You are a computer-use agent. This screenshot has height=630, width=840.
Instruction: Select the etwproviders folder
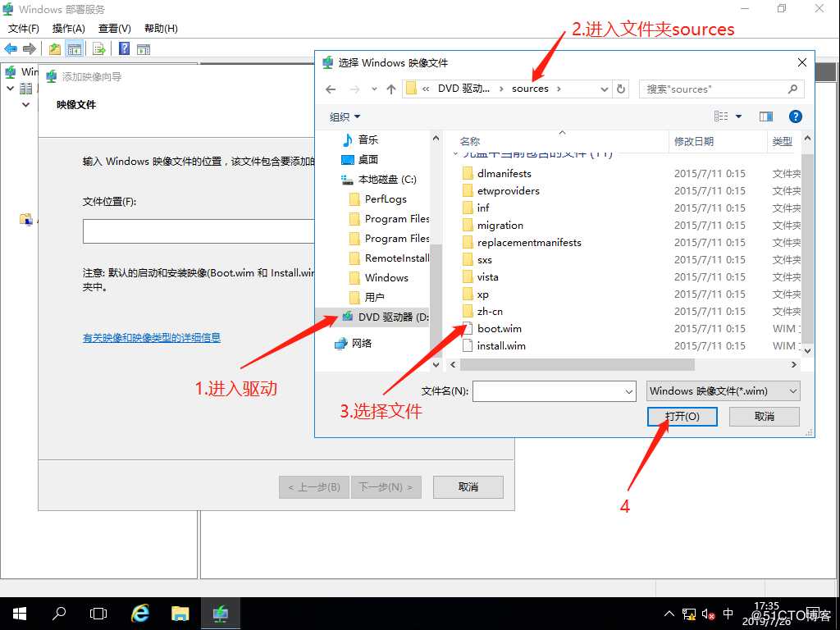click(509, 190)
